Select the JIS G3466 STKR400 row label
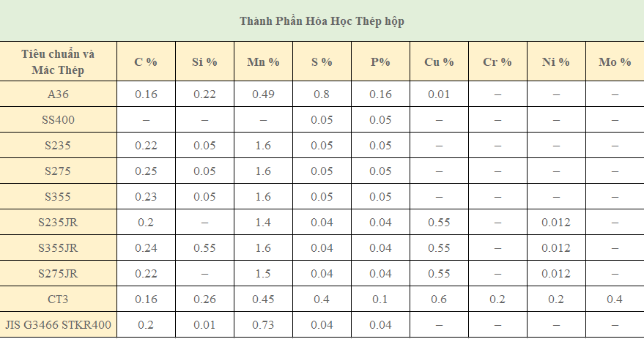This screenshot has width=644, height=339. click(59, 325)
